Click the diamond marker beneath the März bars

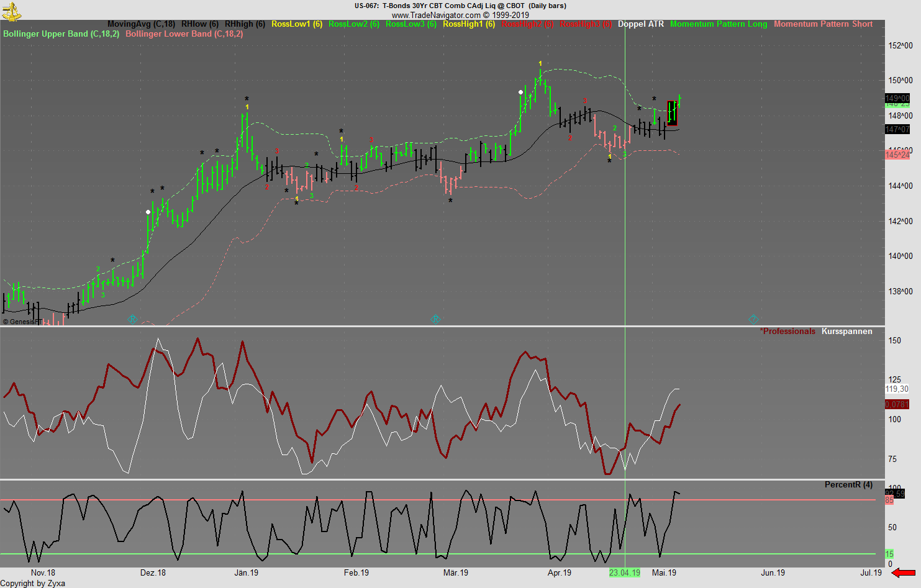[435, 318]
